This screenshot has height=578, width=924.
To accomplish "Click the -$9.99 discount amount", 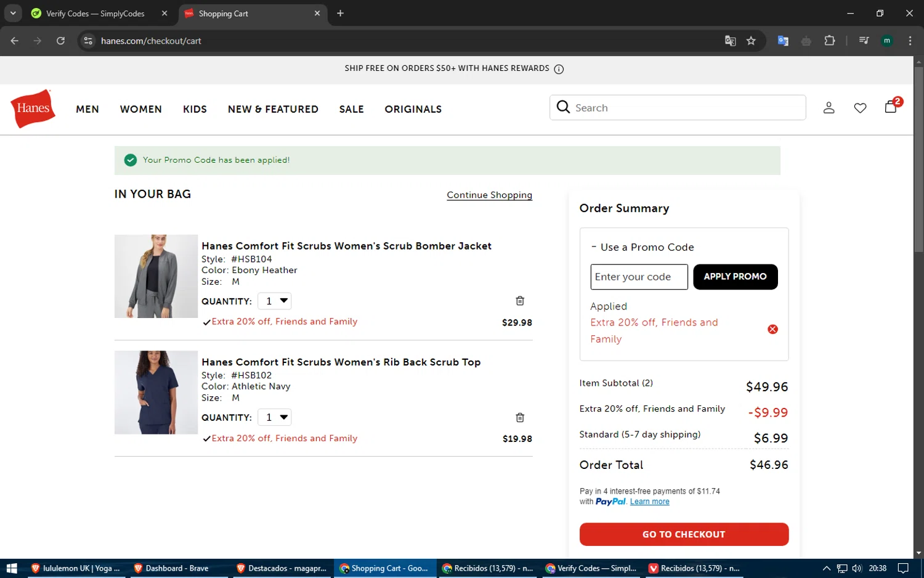I will [x=768, y=412].
